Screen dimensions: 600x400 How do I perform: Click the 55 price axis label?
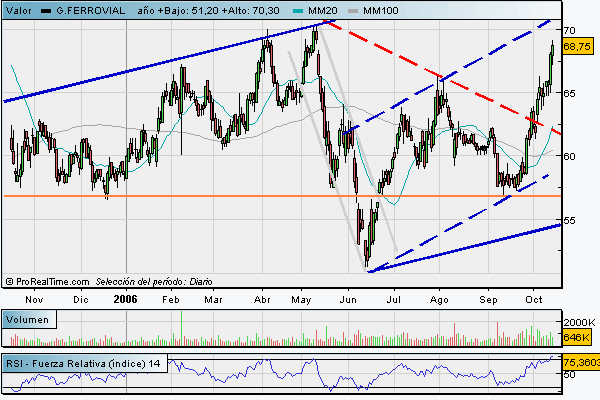[569, 220]
